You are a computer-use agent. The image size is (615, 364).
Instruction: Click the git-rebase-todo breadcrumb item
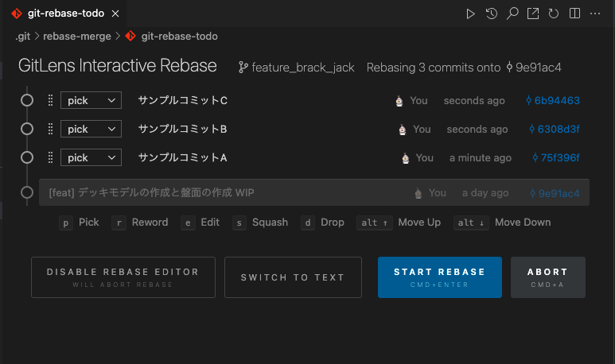coord(171,37)
